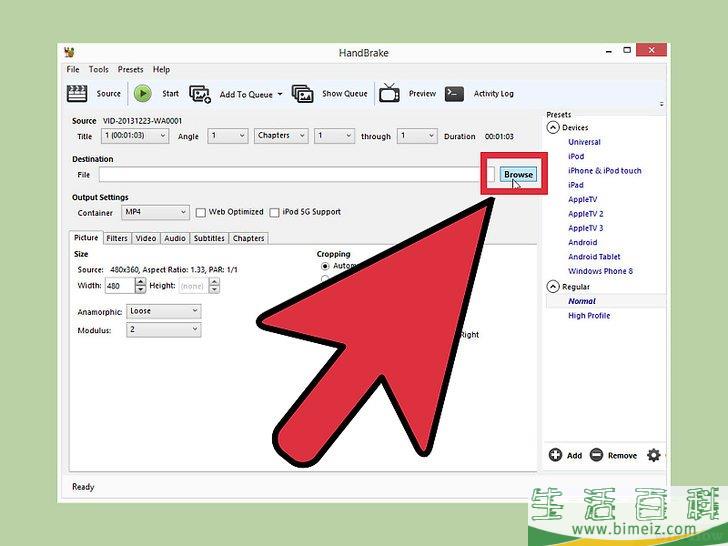Click the Source clapperboard icon
Viewport: 728px width, 546px height.
(77, 93)
